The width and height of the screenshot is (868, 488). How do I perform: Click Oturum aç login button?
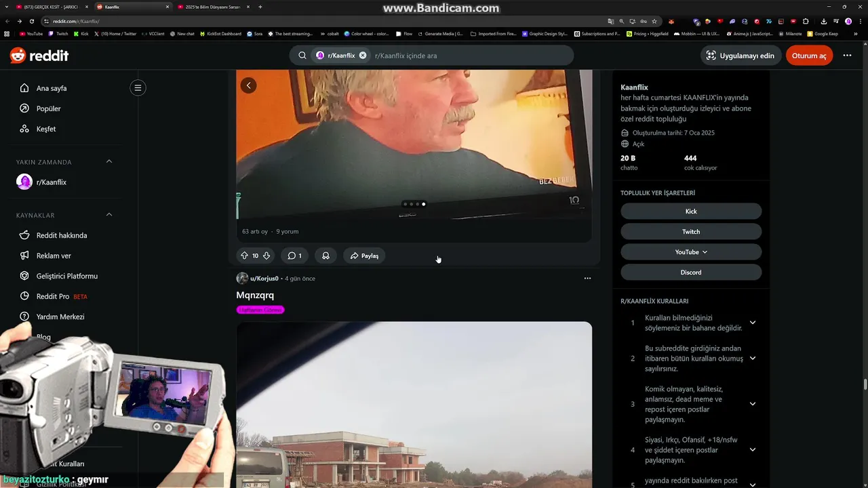click(x=809, y=56)
